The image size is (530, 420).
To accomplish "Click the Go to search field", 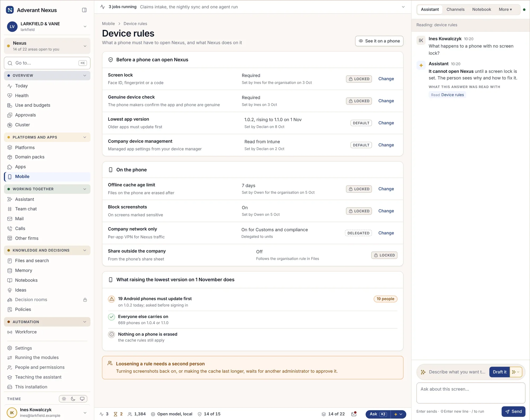I will click(x=47, y=63).
